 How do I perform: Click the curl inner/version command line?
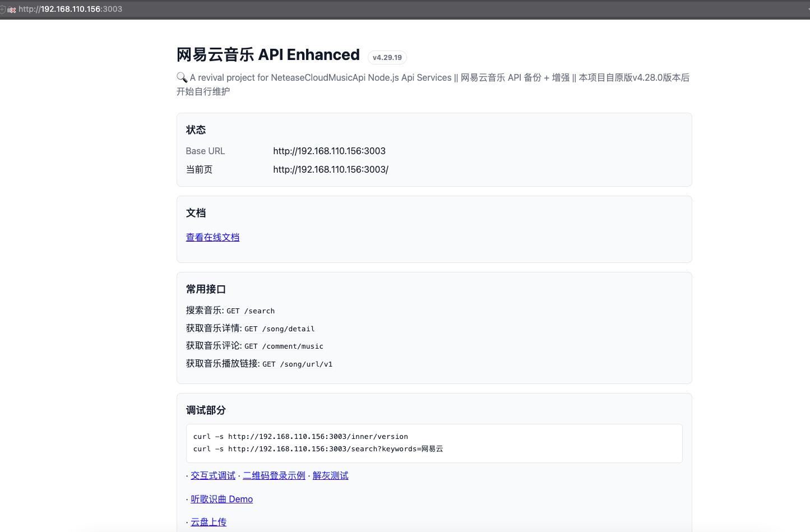pos(300,436)
